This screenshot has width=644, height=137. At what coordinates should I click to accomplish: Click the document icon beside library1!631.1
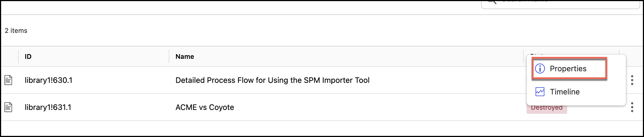tap(8, 107)
